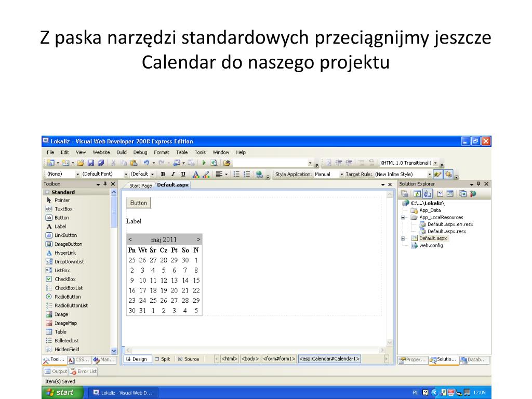
Task: Click the Save icon in toolbar
Action: pos(90,163)
